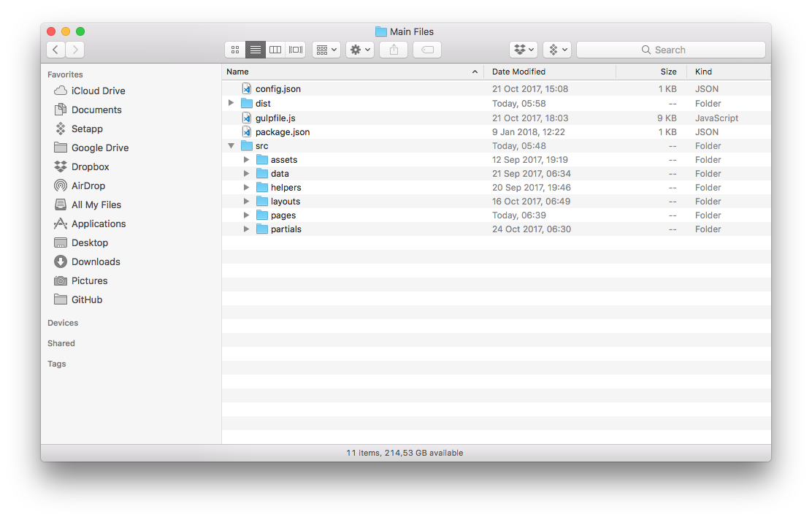Screen dimensions: 812x520
Task: Select the partials folder name
Action: click(x=286, y=229)
